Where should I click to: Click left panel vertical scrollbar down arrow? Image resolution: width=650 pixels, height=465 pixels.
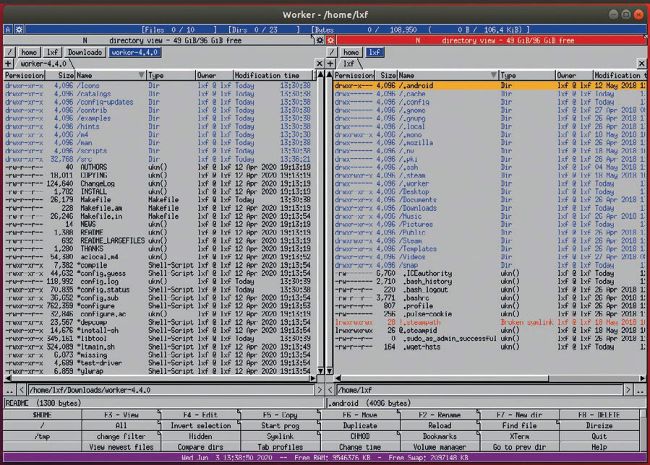320,371
